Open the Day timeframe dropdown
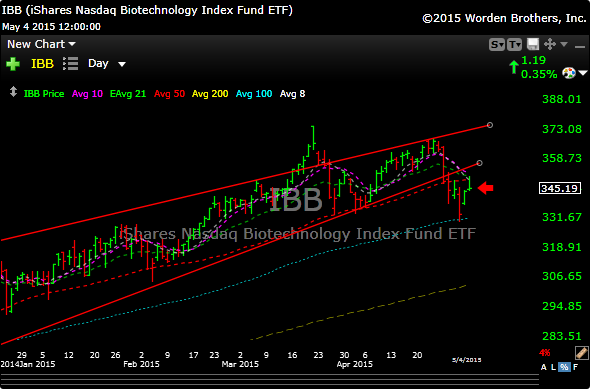Image resolution: width=590 pixels, height=389 pixels. tap(106, 64)
